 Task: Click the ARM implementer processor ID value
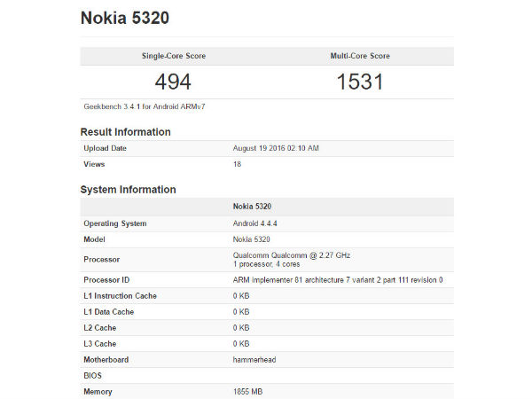tap(338, 280)
